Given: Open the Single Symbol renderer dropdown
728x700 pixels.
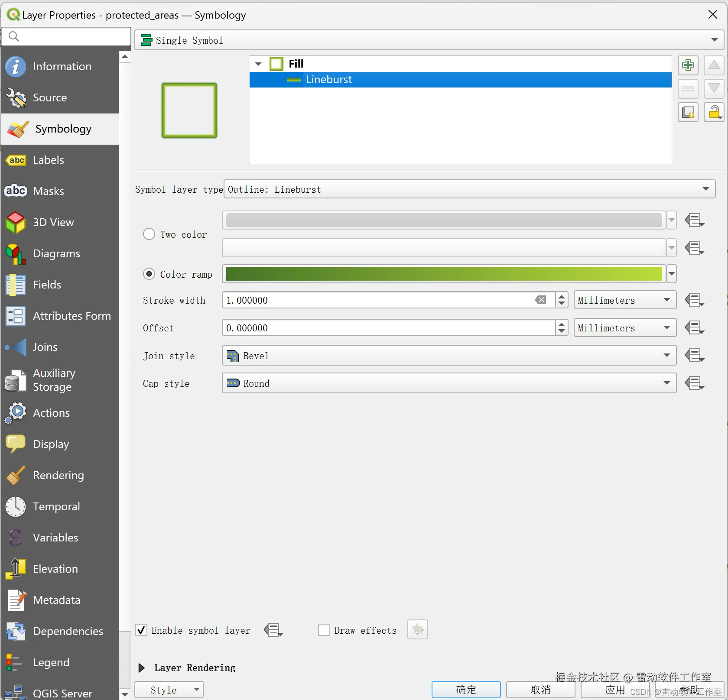Looking at the screenshot, I should click(429, 40).
